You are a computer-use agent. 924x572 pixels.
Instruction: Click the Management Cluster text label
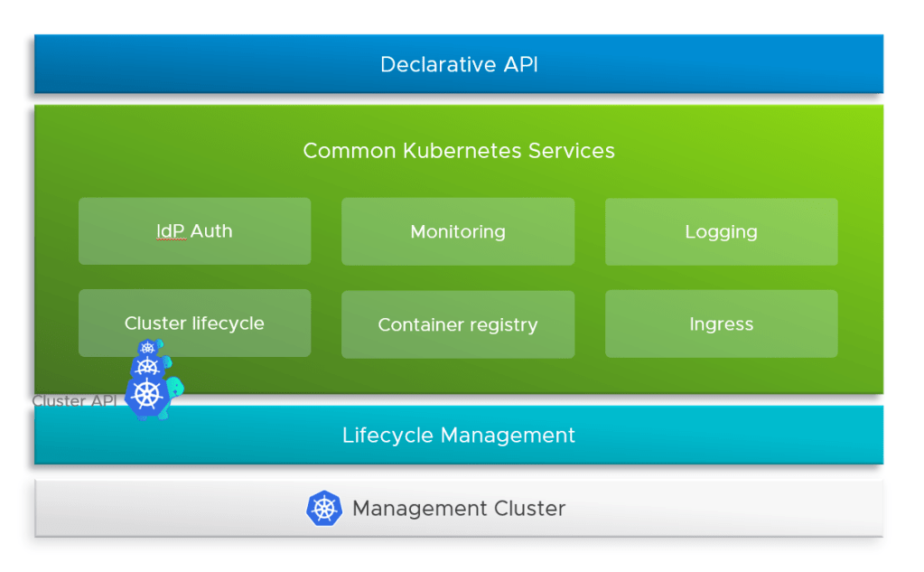459,509
